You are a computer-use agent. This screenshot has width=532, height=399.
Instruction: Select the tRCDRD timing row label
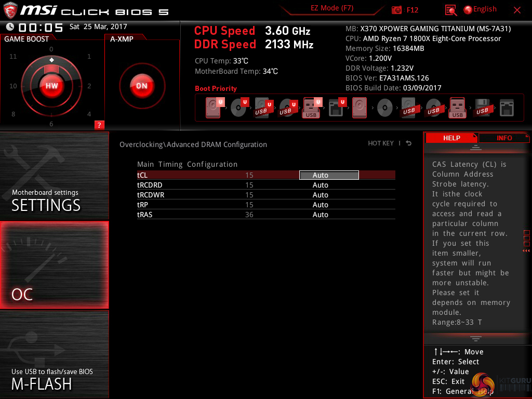[150, 185]
